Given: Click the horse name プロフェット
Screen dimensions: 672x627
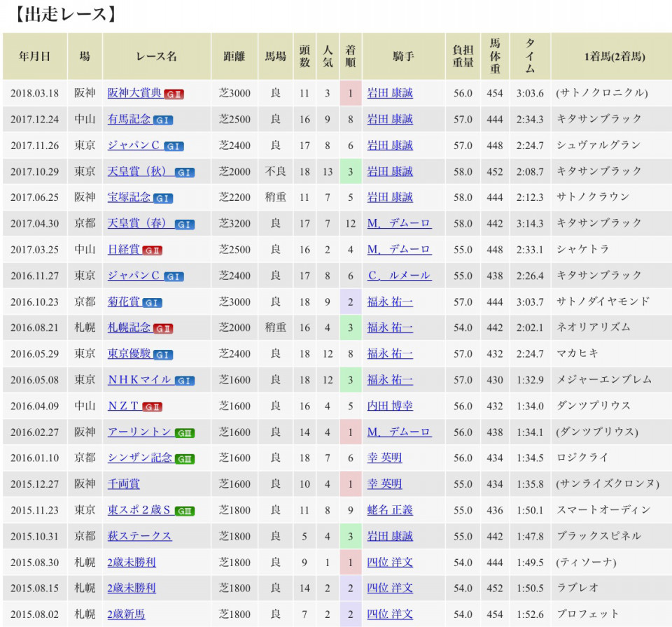Looking at the screenshot, I should click(x=587, y=614).
